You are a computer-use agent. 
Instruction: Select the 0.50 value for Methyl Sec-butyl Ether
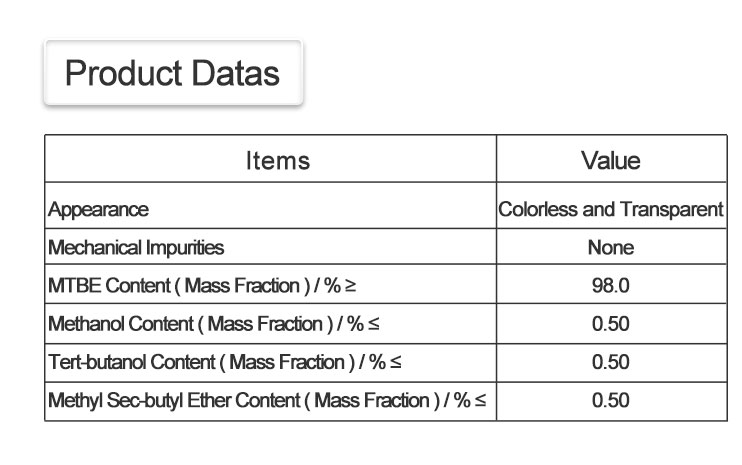pos(610,400)
